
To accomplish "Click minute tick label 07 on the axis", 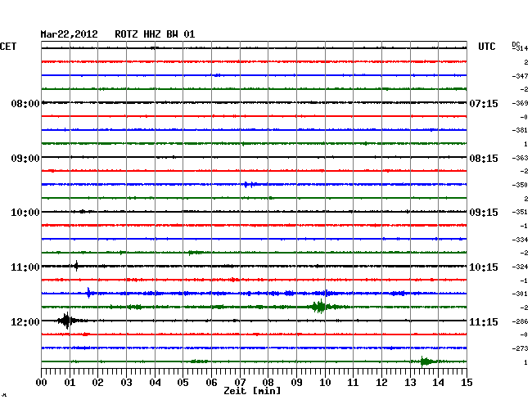I will 240,382.
